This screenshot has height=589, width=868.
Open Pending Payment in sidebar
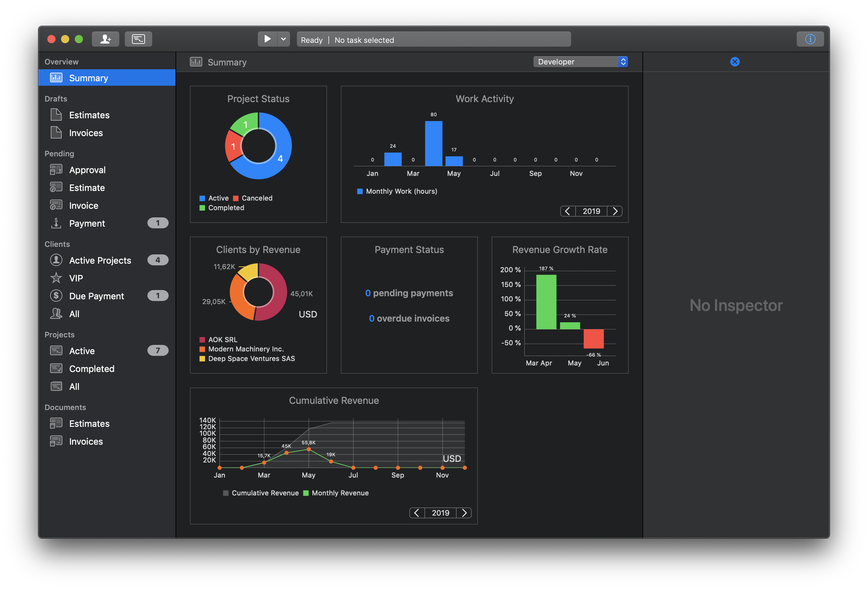point(87,223)
